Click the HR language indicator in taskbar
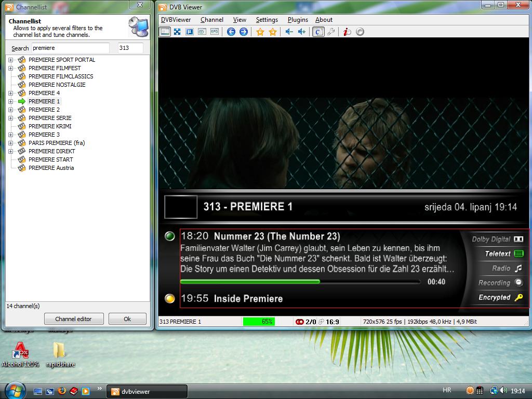Viewport: 532px width, 399px height. point(447,390)
